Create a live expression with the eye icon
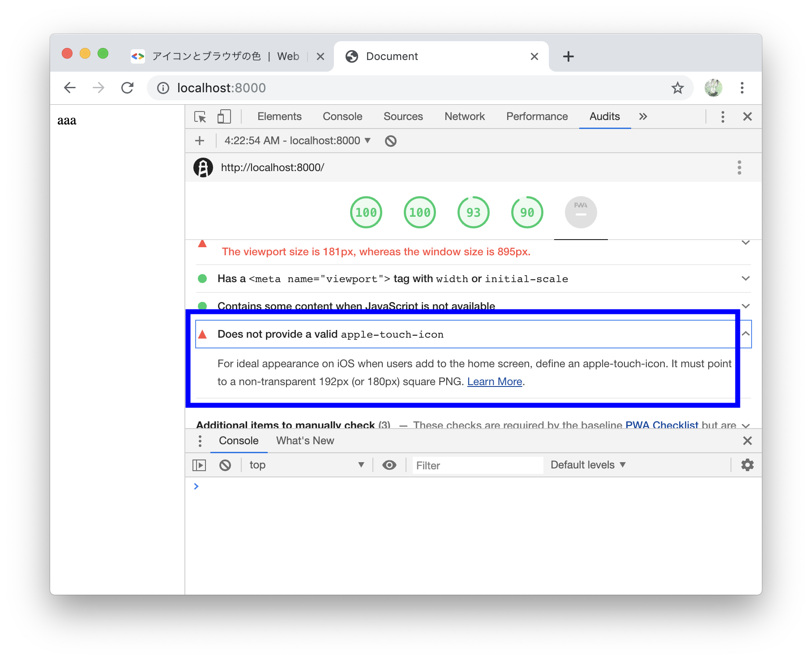This screenshot has width=812, height=661. [389, 465]
